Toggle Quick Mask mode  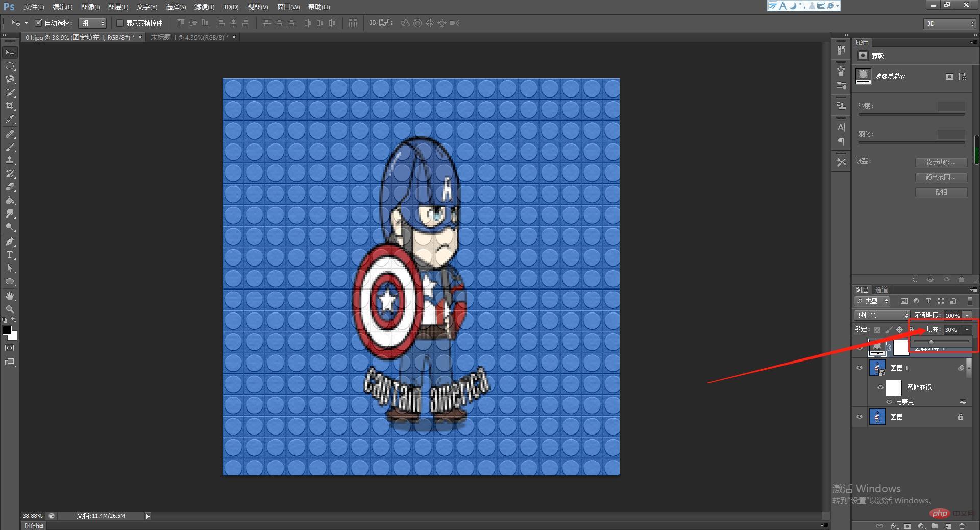click(10, 348)
